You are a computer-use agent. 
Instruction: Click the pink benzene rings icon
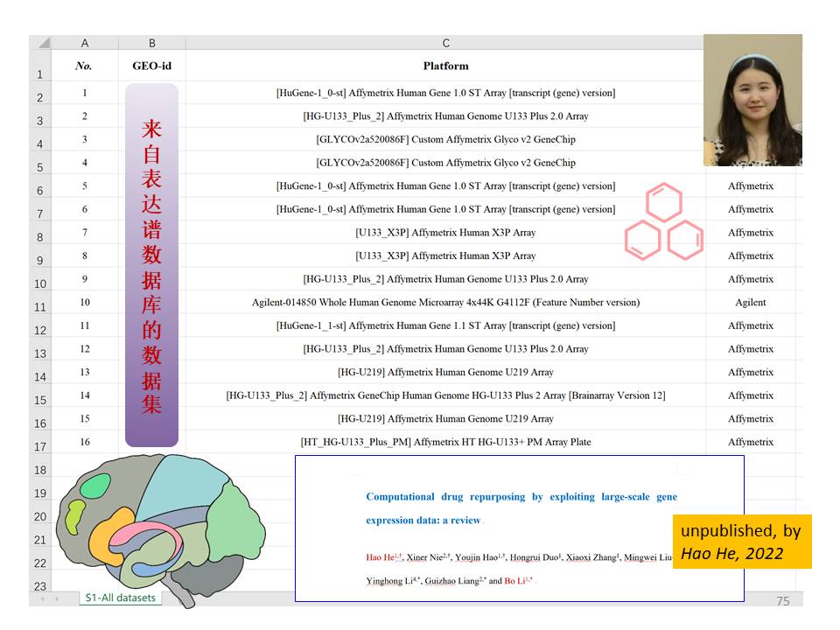tap(664, 222)
